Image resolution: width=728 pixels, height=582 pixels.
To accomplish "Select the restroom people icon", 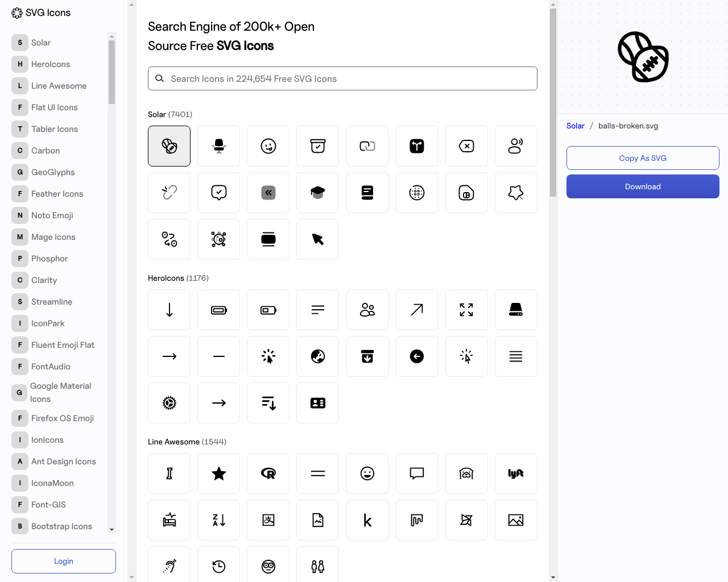I will click(x=317, y=566).
